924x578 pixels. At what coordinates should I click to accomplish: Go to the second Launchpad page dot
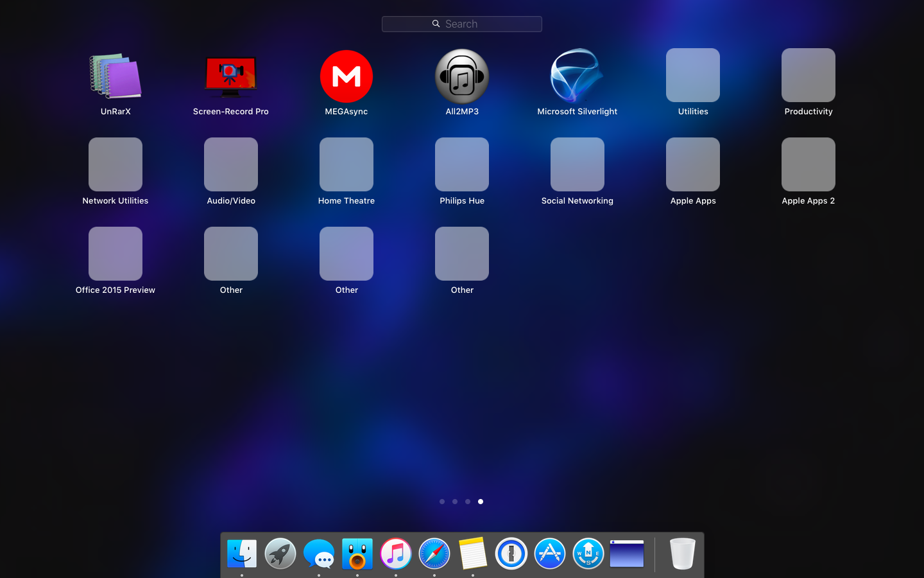pyautogui.click(x=455, y=502)
